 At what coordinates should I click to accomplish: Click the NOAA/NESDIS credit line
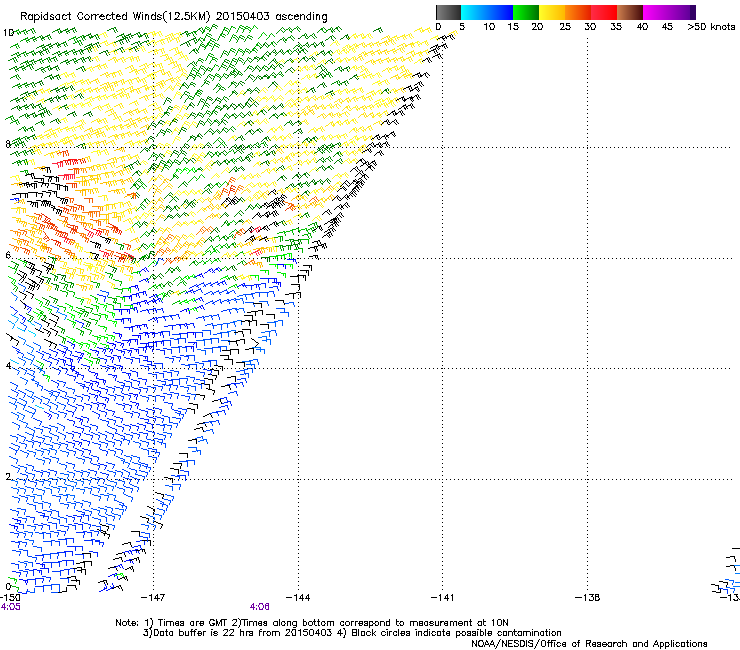[589, 644]
